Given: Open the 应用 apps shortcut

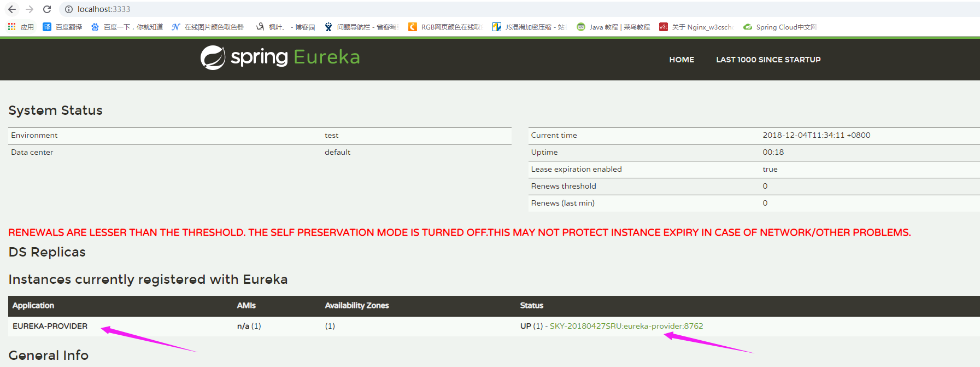Looking at the screenshot, I should [21, 27].
